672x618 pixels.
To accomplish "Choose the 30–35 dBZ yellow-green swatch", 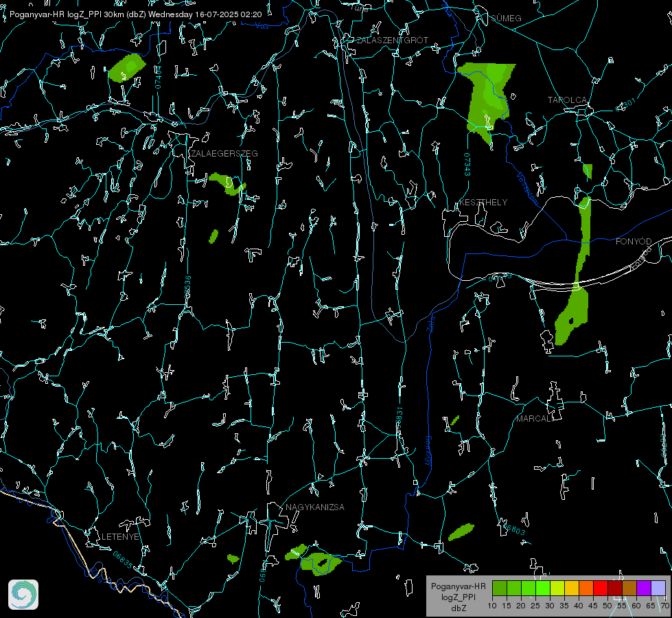I will point(557,588).
